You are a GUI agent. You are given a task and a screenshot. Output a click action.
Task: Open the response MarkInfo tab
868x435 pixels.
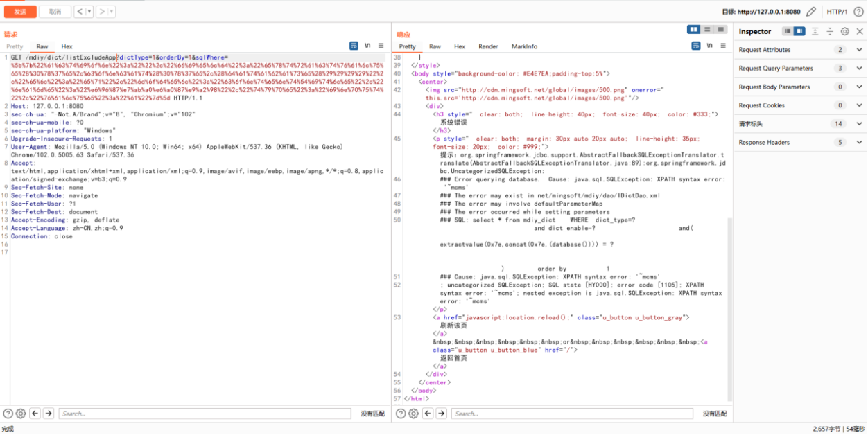524,47
